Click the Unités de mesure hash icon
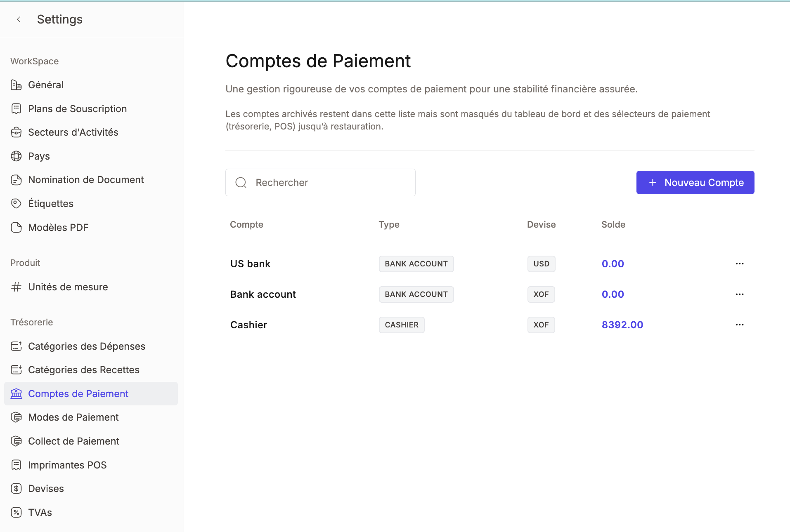The image size is (790, 532). tap(16, 287)
